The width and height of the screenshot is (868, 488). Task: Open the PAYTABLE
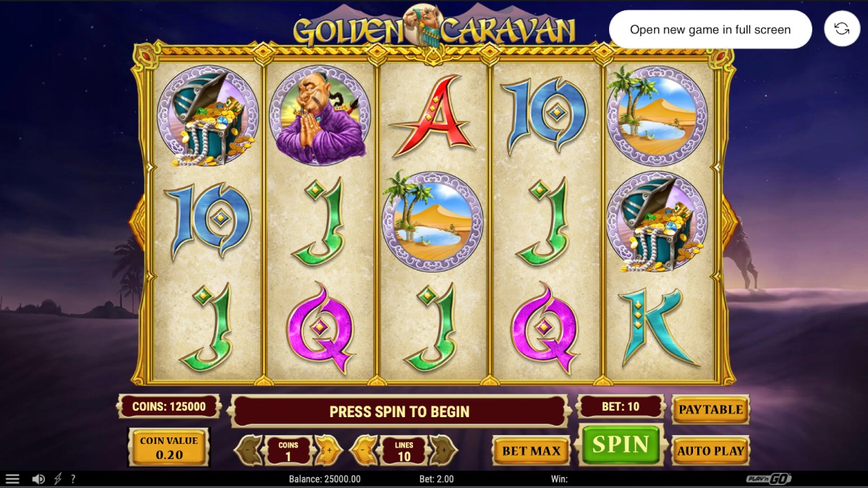coord(710,409)
